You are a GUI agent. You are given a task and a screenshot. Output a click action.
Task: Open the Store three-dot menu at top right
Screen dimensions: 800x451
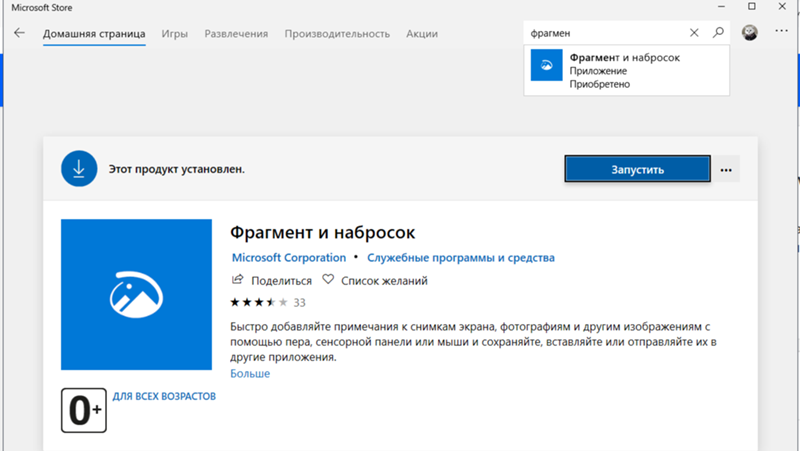pyautogui.click(x=781, y=31)
